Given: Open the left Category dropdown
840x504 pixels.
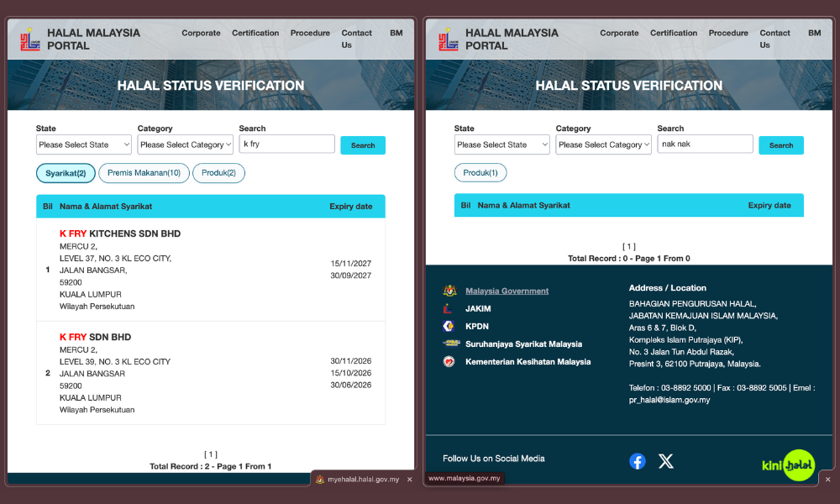Looking at the screenshot, I should [x=185, y=144].
